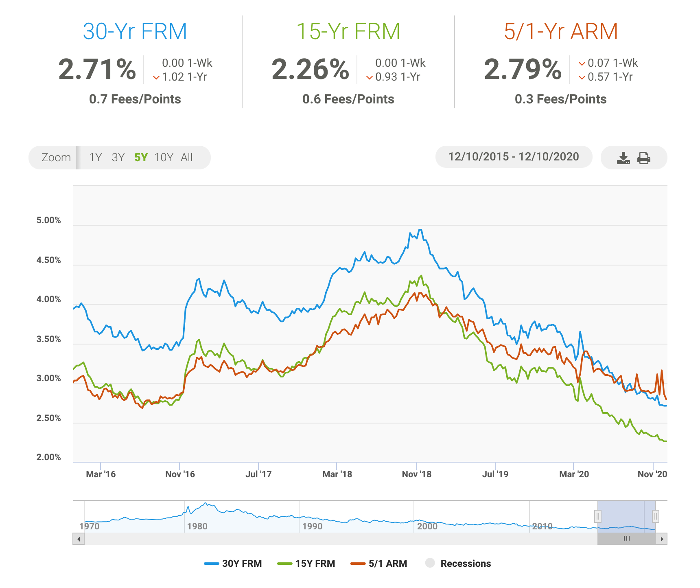Click the 2.71% rate value
The image size is (700, 588).
click(x=97, y=69)
